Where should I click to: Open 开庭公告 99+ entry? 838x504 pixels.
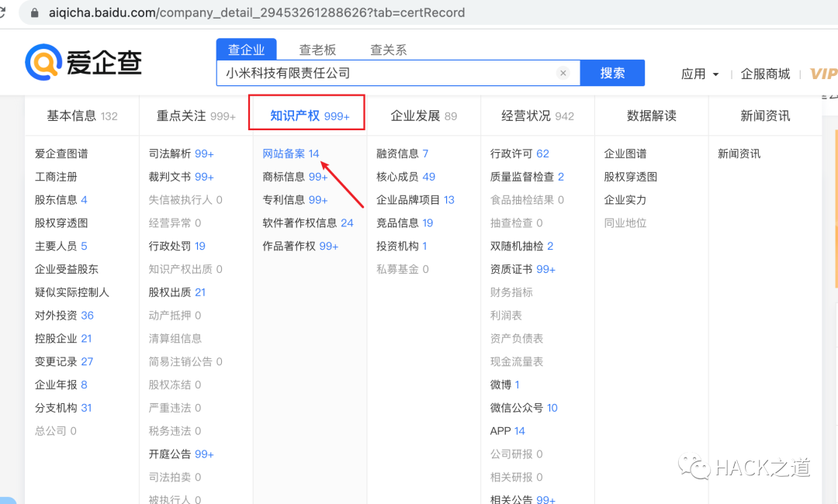(x=181, y=454)
